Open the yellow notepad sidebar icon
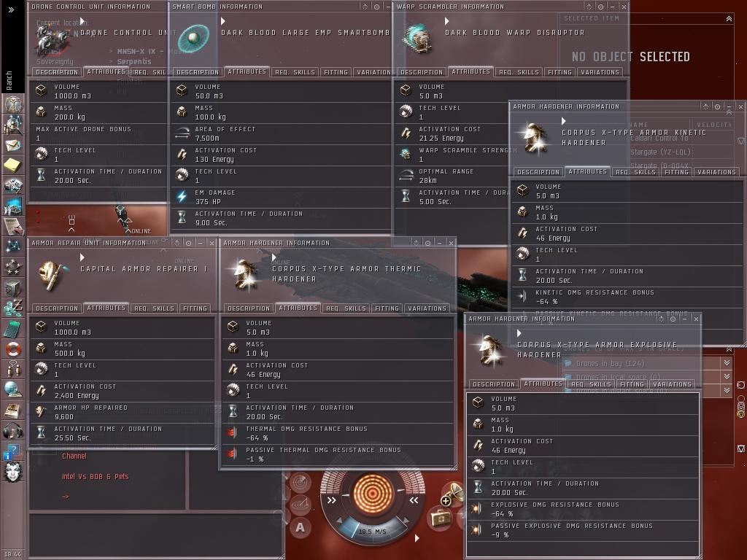 point(13,166)
